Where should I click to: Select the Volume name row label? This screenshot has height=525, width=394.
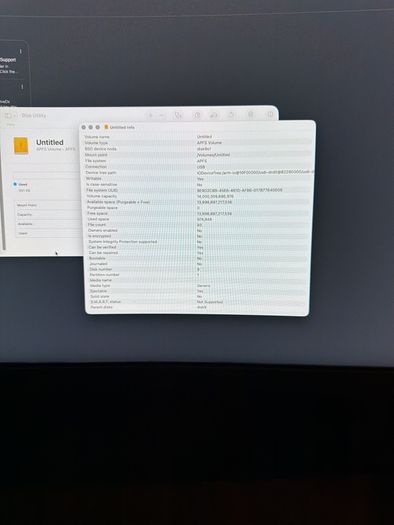click(x=97, y=137)
